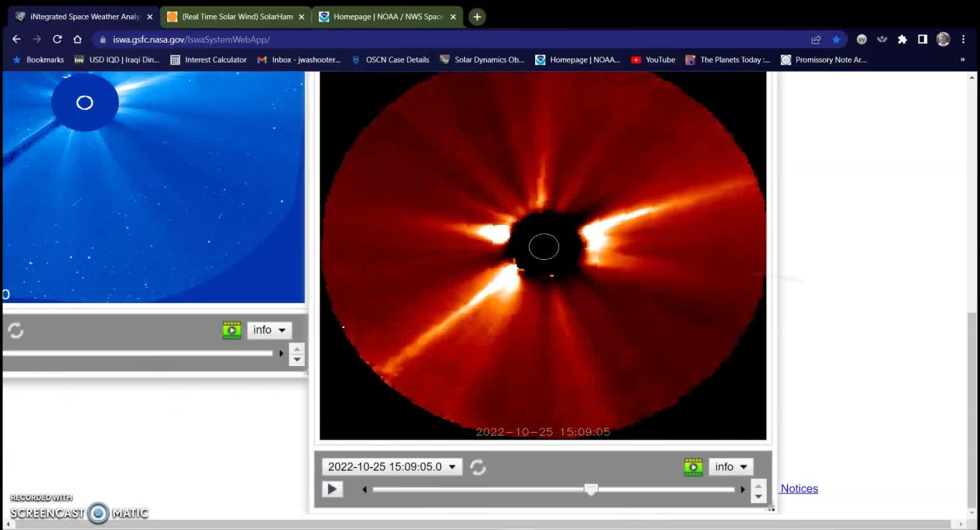Open Promissory Note bookmark
This screenshot has height=530, width=980.
click(x=824, y=60)
